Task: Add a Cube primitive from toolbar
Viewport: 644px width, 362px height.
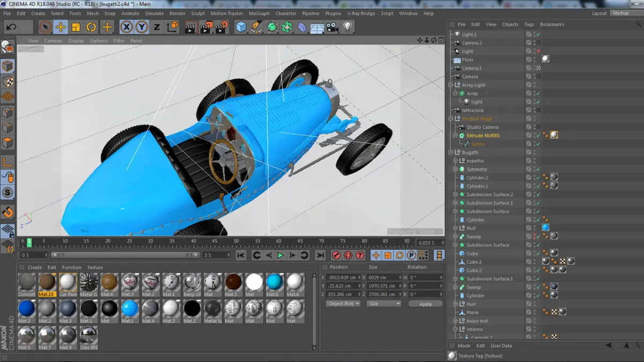Action: (x=241, y=26)
